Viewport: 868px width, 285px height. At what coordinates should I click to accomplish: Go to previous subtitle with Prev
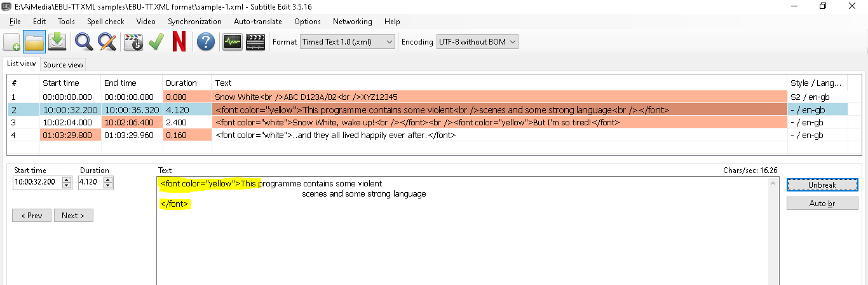point(31,216)
